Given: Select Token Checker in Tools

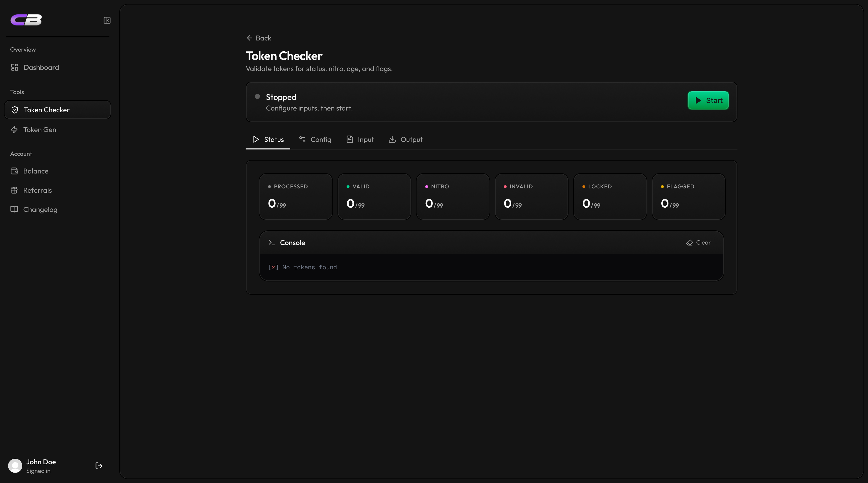Looking at the screenshot, I should (58, 110).
